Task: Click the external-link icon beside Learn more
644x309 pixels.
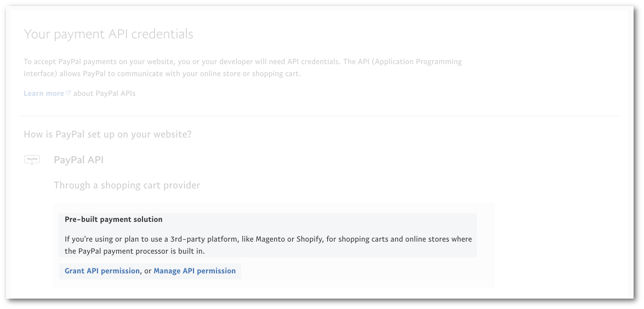Action: (x=69, y=93)
